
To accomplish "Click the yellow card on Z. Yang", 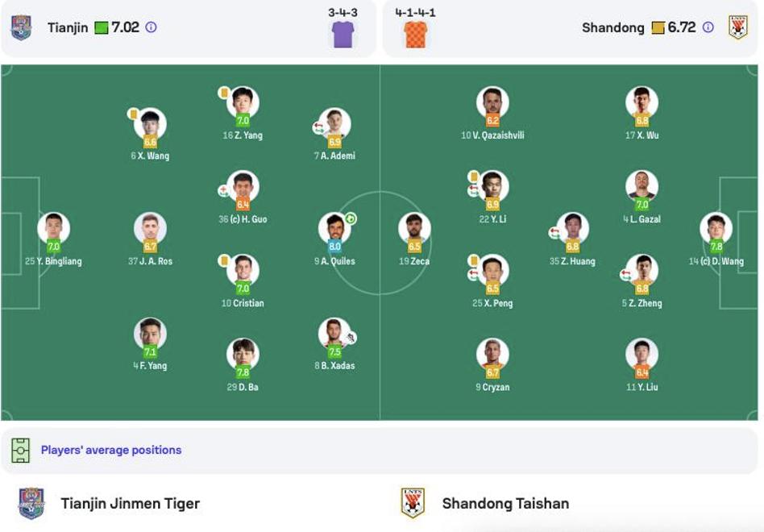I will pos(224,93).
